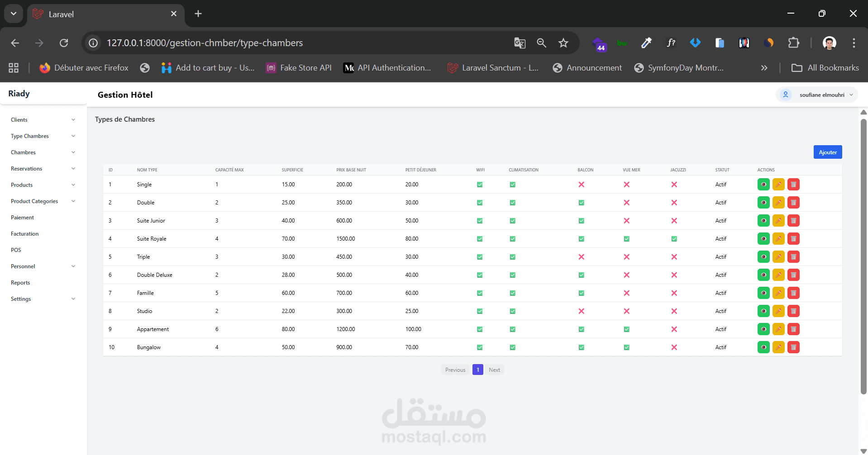Show more bookmarks with the overflow chevron

point(764,68)
